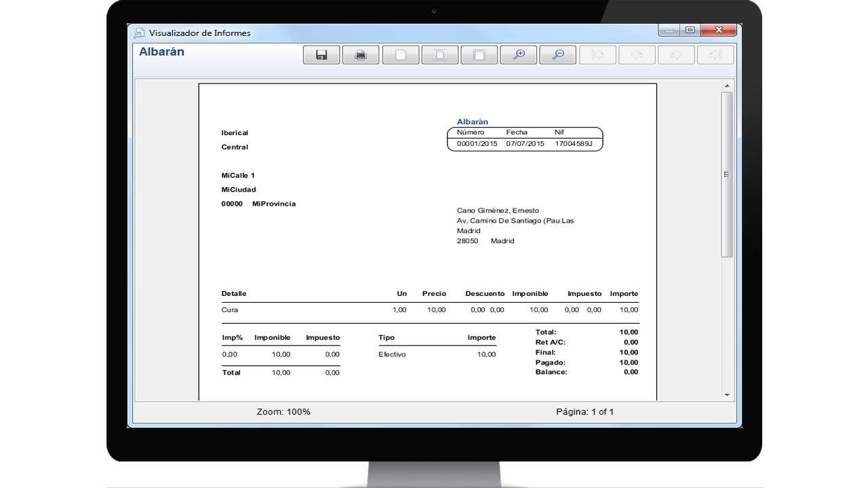
Task: Click the next page arrow button
Action: 676,55
